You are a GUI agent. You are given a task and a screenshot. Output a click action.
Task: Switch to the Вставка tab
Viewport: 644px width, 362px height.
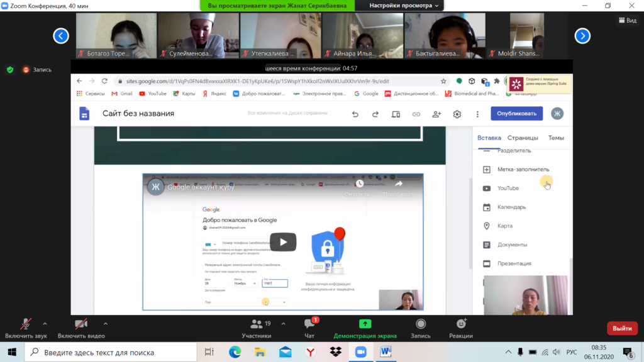(489, 138)
